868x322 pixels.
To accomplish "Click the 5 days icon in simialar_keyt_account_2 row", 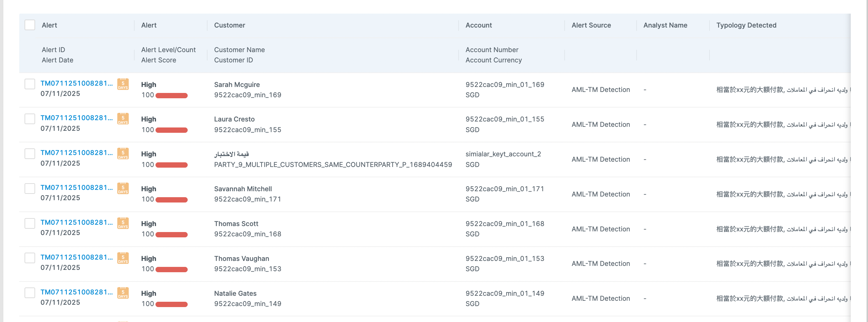I will (x=123, y=154).
